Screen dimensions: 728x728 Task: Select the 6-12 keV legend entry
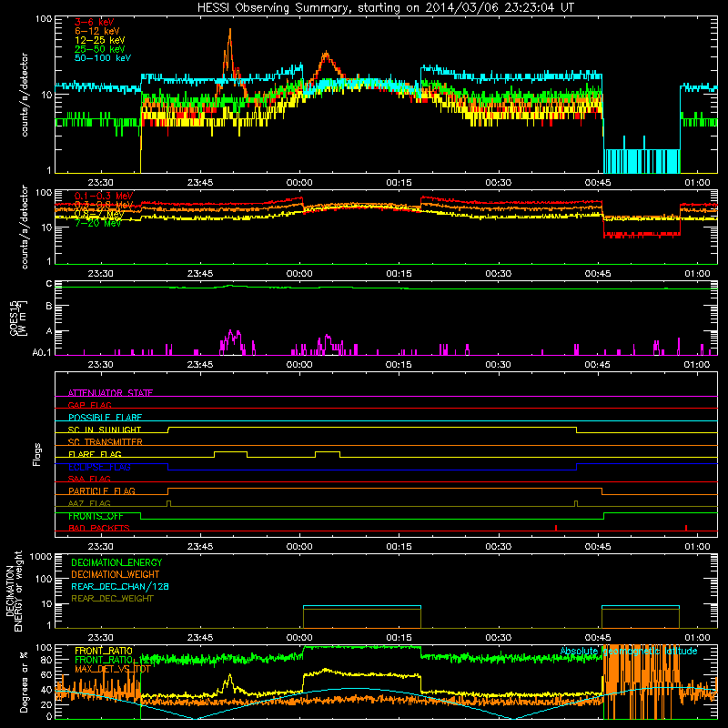pos(96,31)
